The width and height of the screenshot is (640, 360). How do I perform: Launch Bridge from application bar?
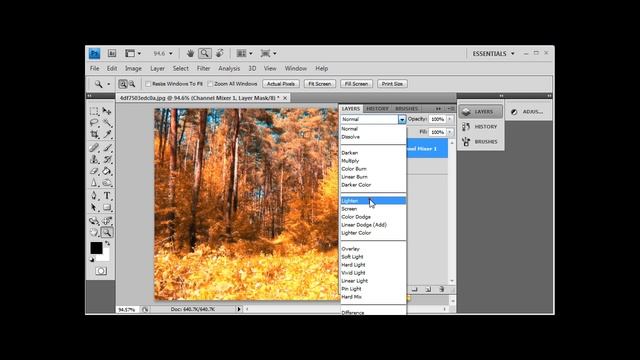[111, 53]
